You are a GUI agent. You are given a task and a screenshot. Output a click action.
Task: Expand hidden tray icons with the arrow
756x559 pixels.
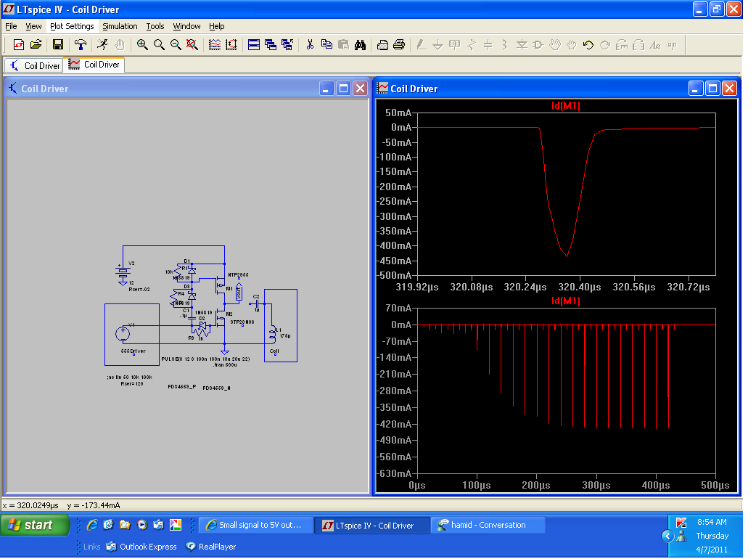pos(667,536)
